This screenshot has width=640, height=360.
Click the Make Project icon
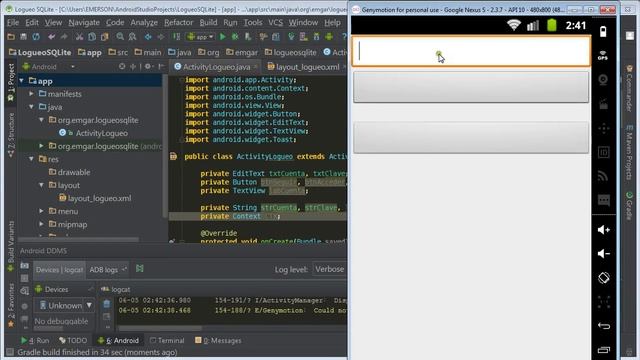click(x=176, y=37)
